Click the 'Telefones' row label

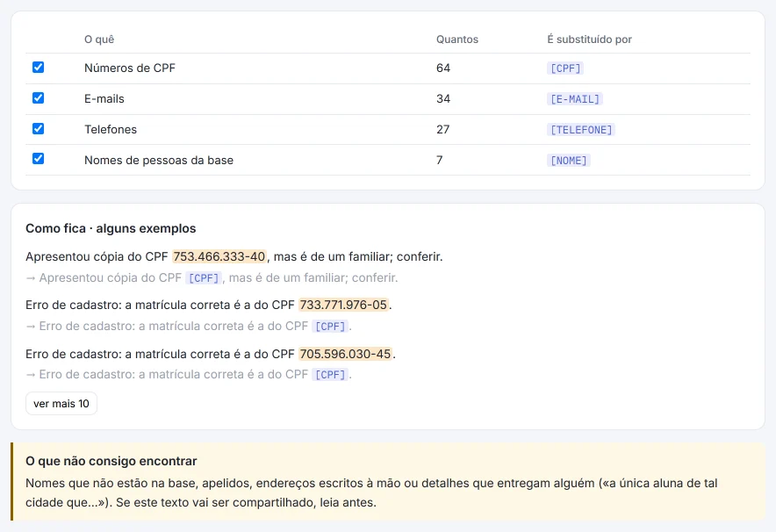click(x=111, y=129)
